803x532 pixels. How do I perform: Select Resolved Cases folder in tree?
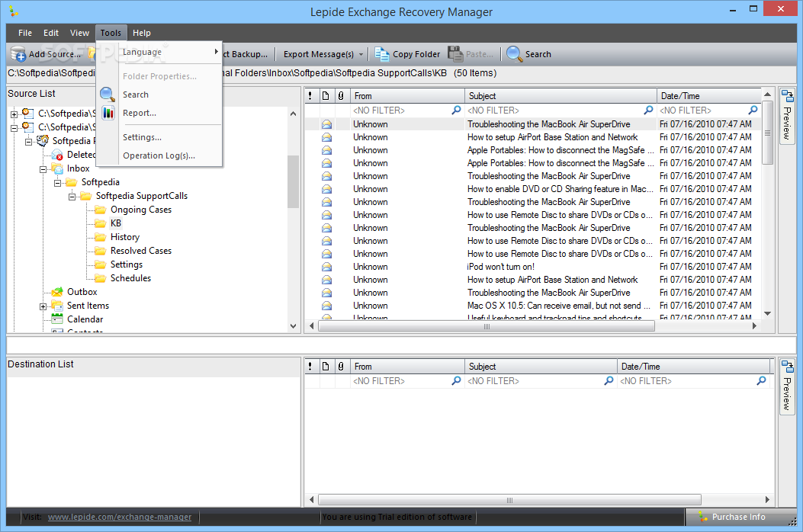(141, 251)
